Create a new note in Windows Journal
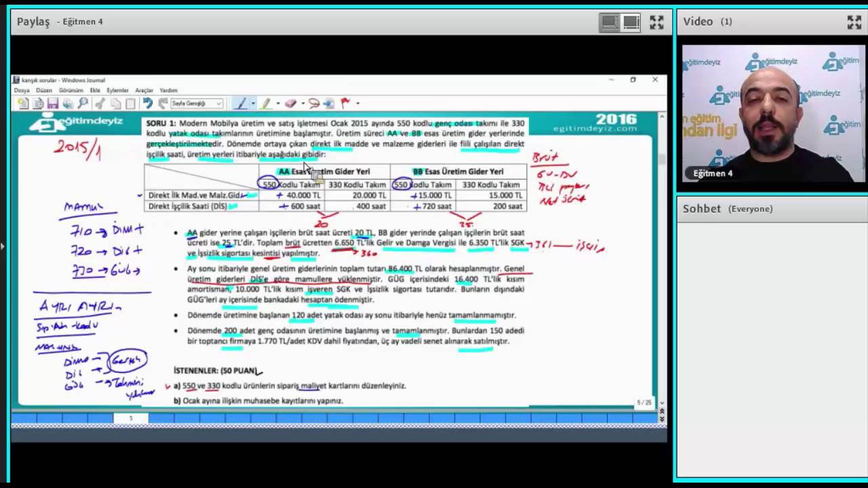Viewport: 868px width, 488px height. (23, 104)
